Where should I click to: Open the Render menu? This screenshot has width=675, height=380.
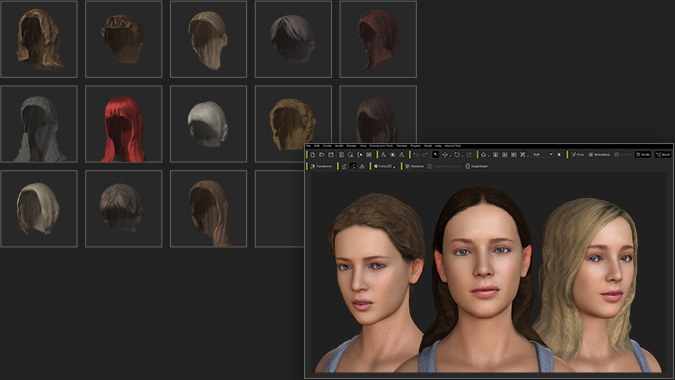[x=351, y=146]
